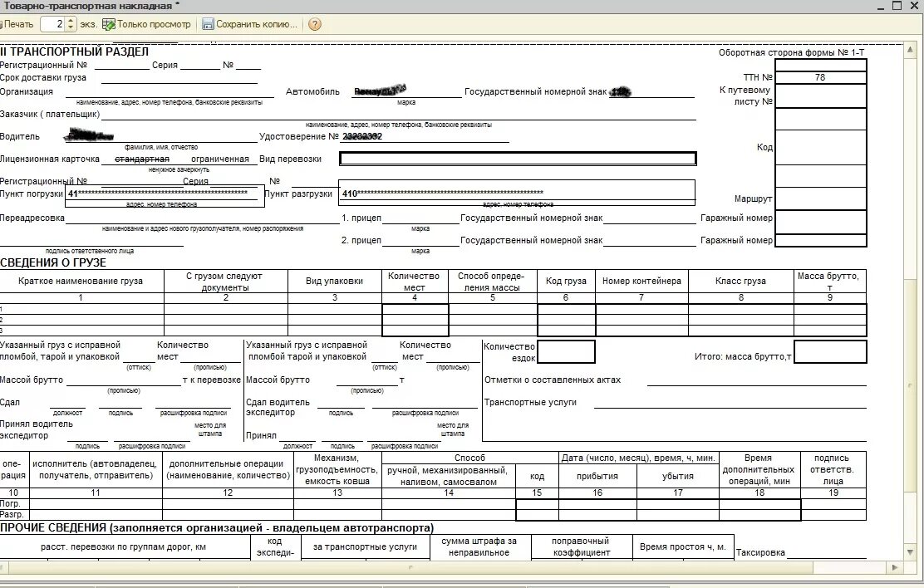Click Сохранить копию... to save a copy

pyautogui.click(x=250, y=24)
